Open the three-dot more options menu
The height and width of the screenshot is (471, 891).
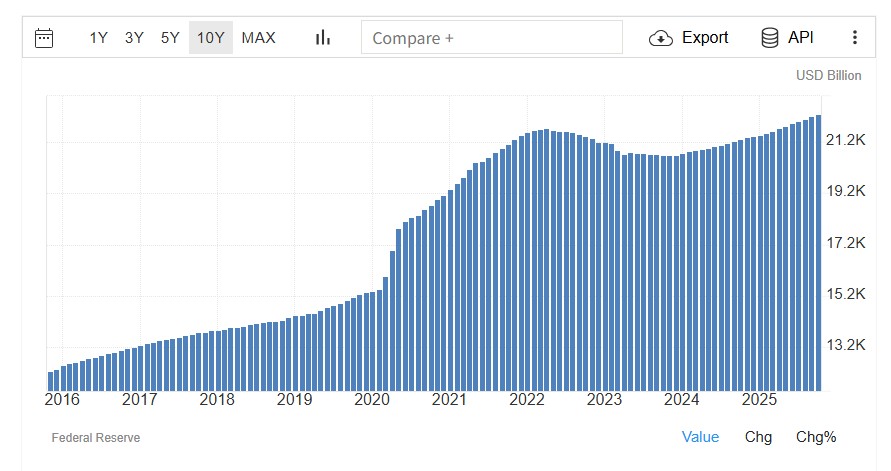click(854, 38)
